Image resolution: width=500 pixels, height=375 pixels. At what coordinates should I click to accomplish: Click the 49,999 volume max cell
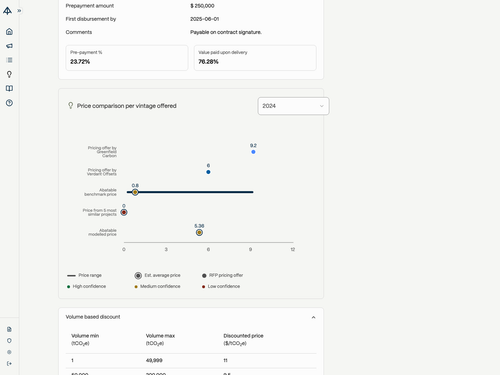point(154,360)
